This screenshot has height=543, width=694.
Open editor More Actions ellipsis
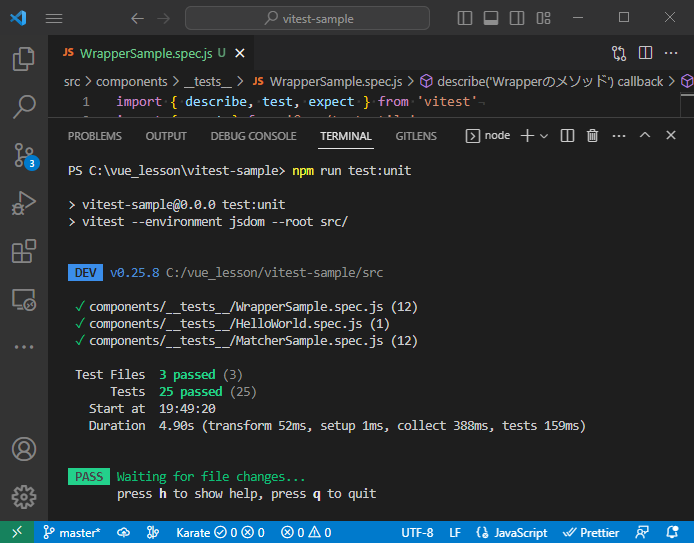(671, 54)
